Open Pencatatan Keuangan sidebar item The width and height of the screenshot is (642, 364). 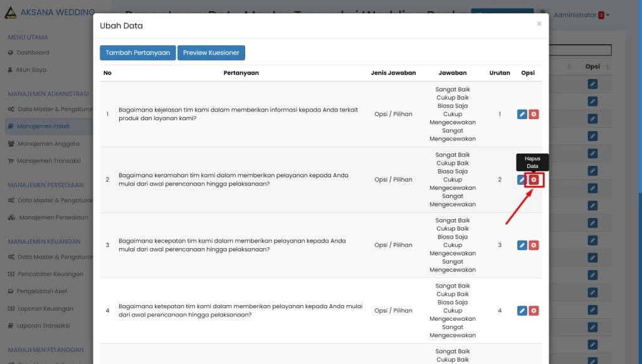(x=50, y=274)
